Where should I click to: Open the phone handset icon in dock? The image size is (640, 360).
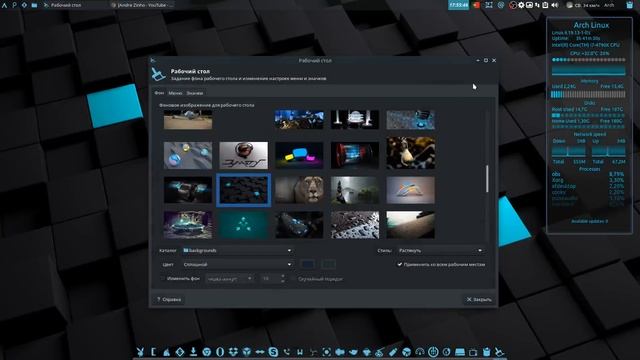(287, 352)
